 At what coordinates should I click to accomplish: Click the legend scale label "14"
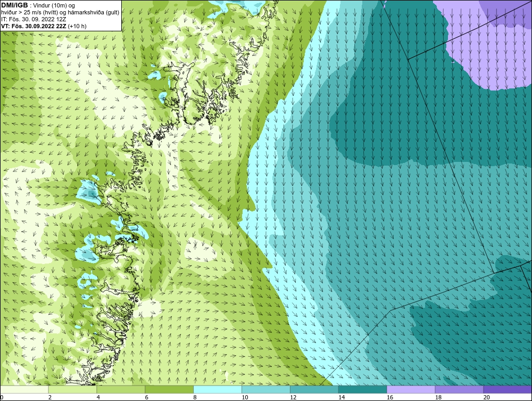tap(342, 397)
